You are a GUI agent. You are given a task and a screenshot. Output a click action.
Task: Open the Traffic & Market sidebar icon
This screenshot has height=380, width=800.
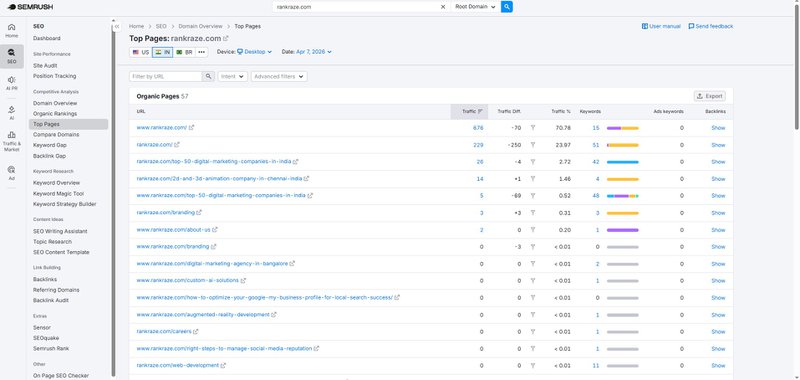coord(12,141)
